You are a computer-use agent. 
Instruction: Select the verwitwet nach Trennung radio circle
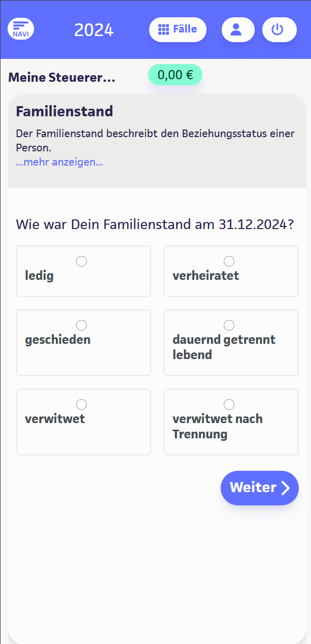pos(229,404)
